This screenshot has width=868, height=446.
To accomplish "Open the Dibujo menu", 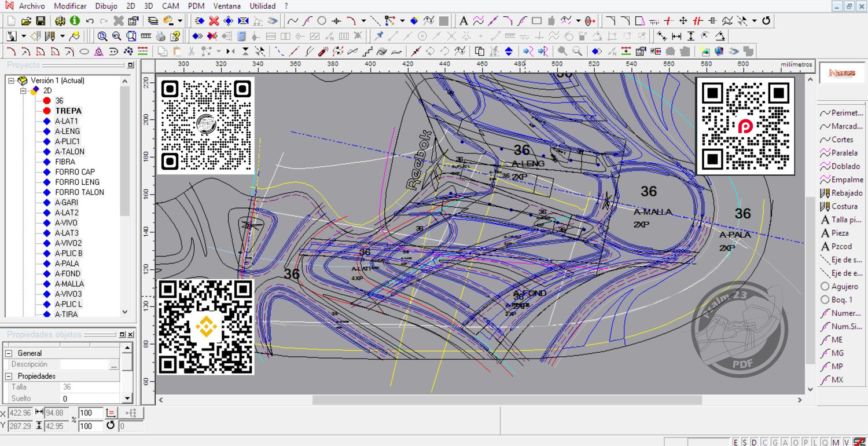I will click(x=106, y=6).
